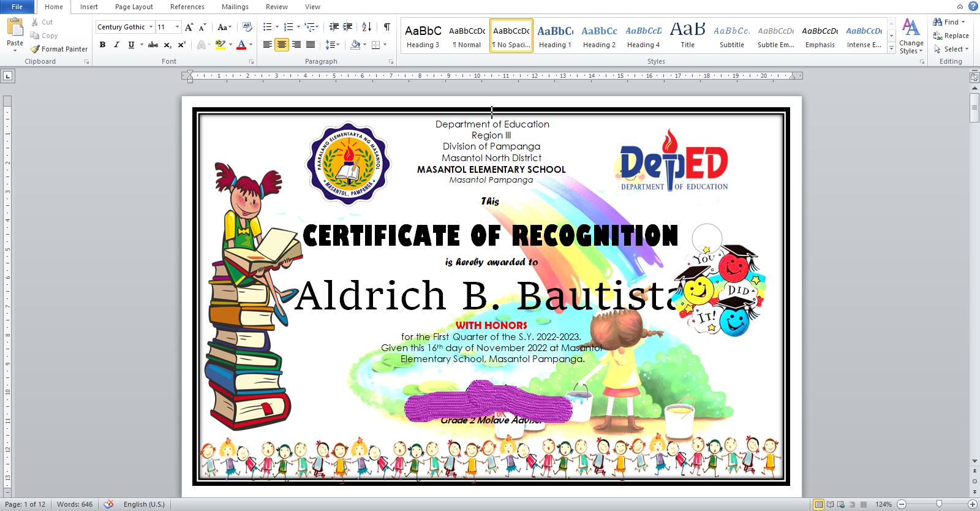Toggle italic formatting
Screen dimensions: 980x511
pos(116,45)
